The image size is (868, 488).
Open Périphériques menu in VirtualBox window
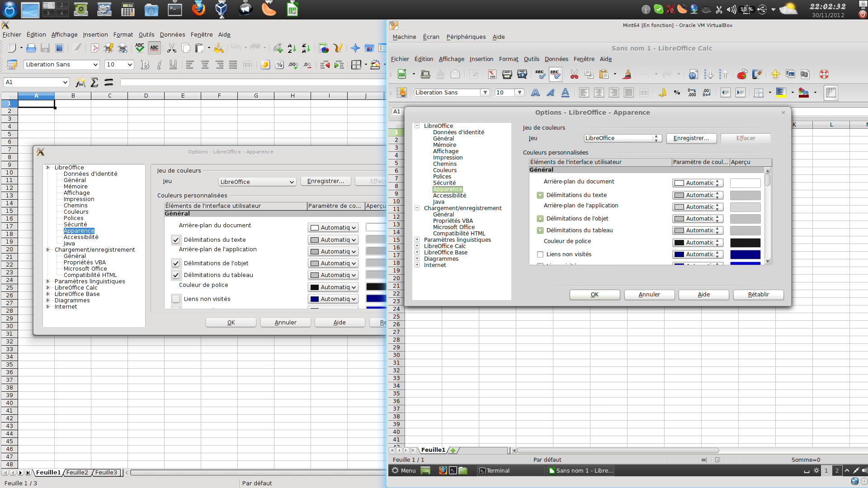coord(466,37)
